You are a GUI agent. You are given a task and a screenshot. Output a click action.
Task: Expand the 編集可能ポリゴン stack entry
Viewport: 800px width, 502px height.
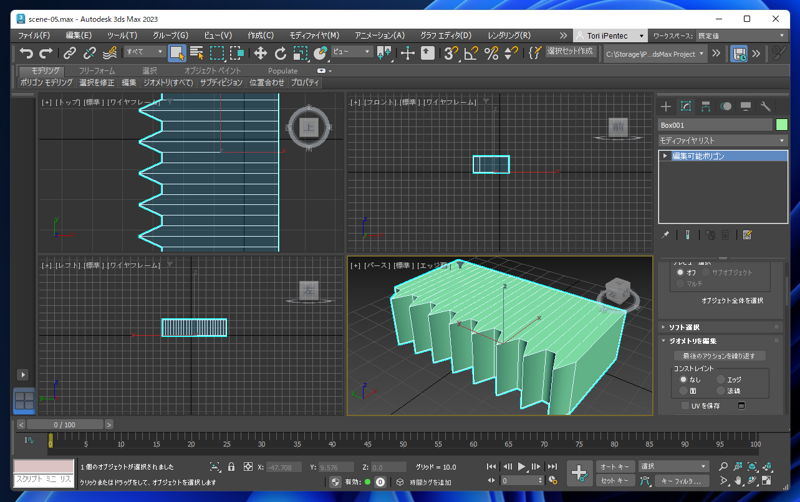(x=665, y=156)
